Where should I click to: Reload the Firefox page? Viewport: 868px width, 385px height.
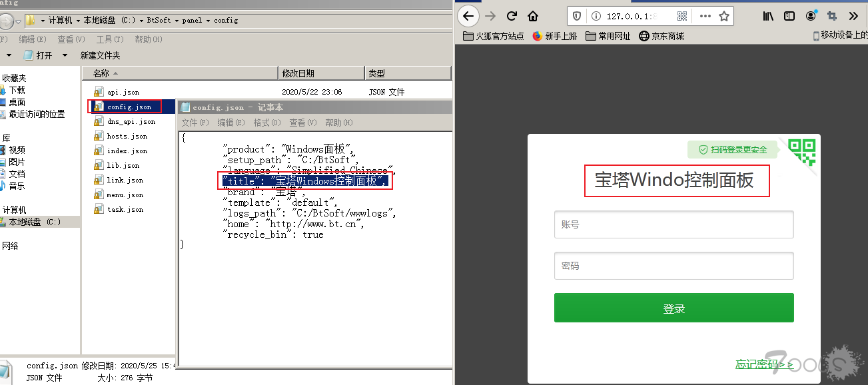(x=512, y=16)
